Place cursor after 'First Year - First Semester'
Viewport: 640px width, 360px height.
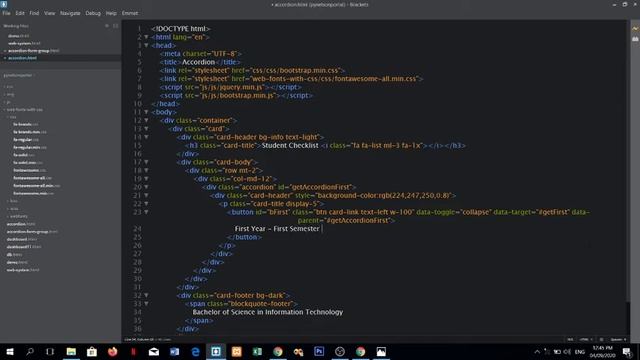[x=321, y=229]
